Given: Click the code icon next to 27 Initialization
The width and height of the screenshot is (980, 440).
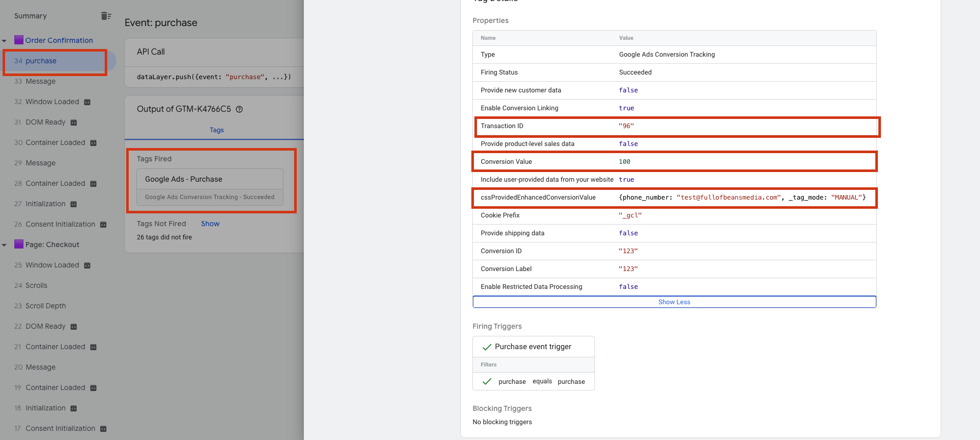Looking at the screenshot, I should click(x=74, y=204).
